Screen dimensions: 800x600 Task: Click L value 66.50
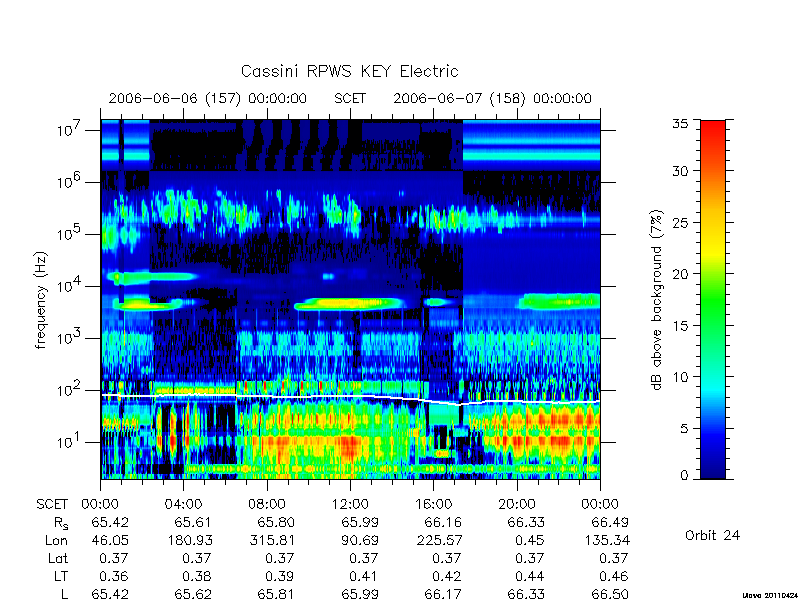coord(610,594)
